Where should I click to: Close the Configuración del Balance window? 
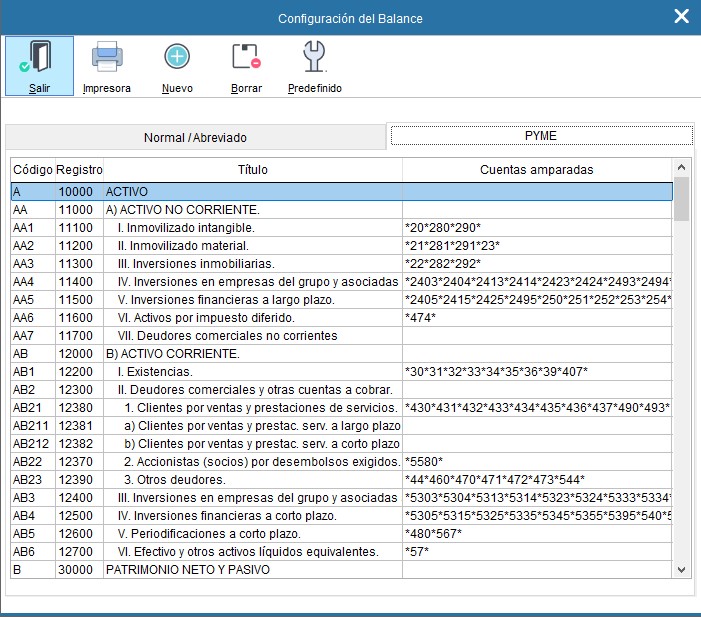681,17
